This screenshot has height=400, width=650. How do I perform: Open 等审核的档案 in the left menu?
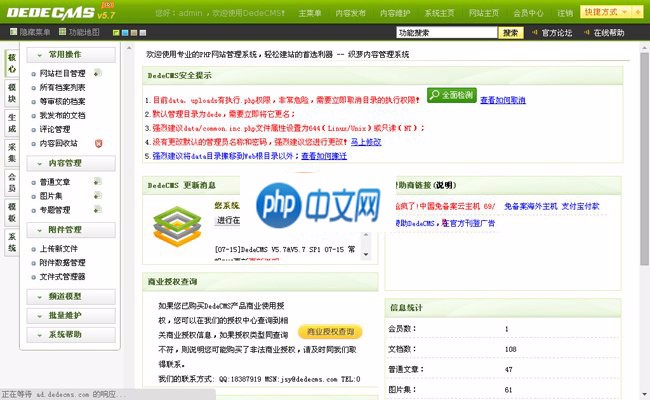(62, 101)
